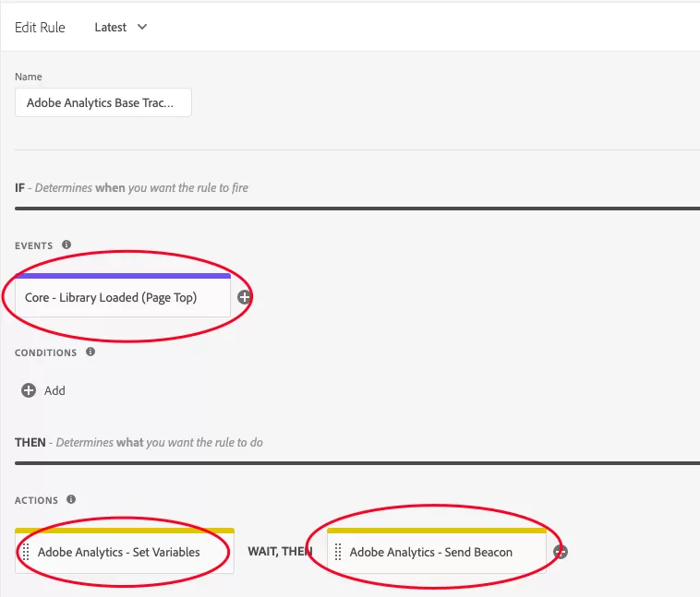Open the Latest revision dropdown

(121, 27)
